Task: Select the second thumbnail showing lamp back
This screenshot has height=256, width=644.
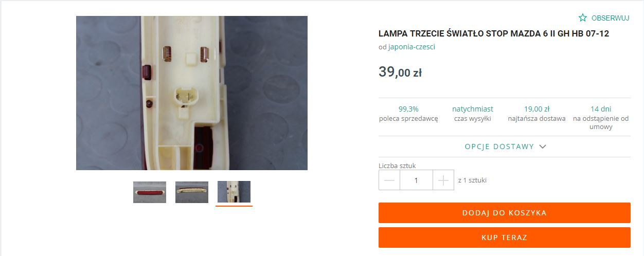Action: coord(192,192)
